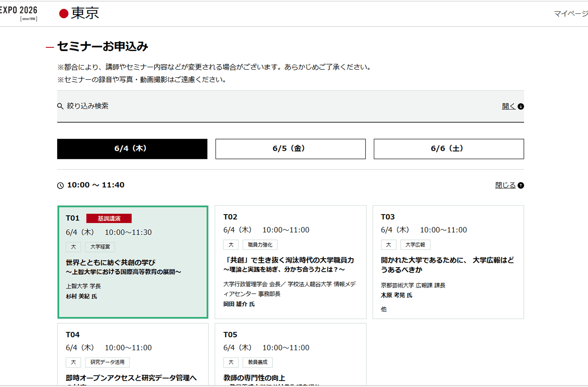
Task: Click the up-arrow icon beside 閉じる
Action: pyautogui.click(x=521, y=185)
